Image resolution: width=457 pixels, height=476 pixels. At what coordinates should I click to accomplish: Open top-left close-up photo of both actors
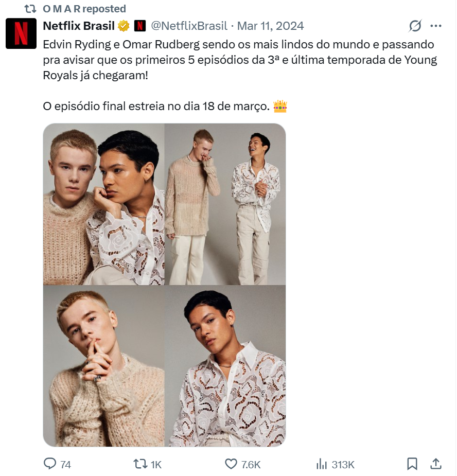click(103, 204)
